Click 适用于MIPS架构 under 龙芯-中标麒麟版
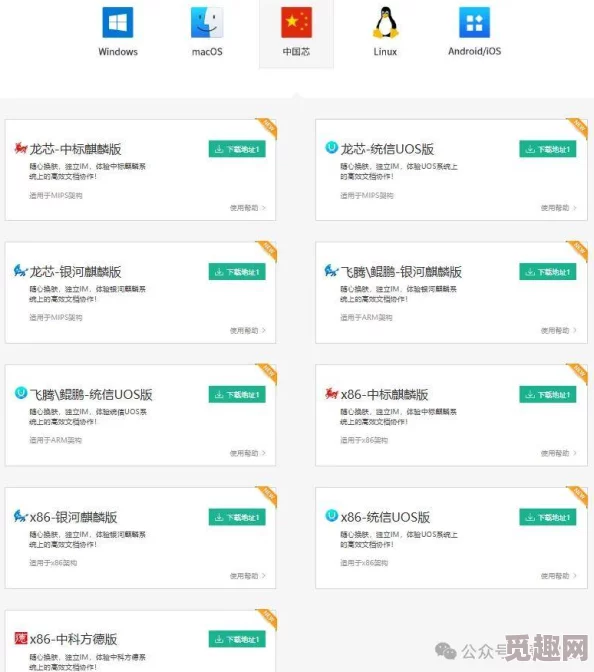 [x=56, y=195]
